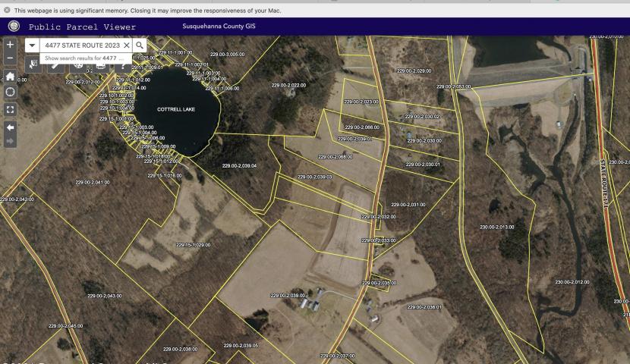This screenshot has width=630, height=364.
Task: Select parcel 229.00-2,038.00
Action: [180, 349]
